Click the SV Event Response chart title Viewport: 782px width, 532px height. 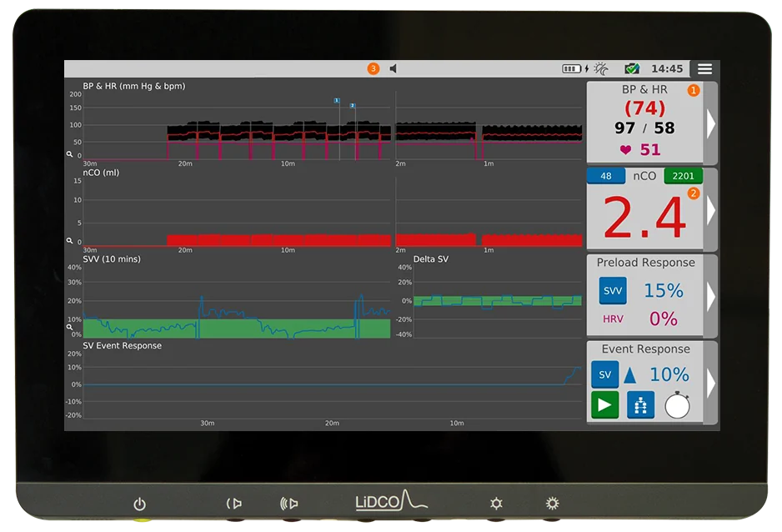point(123,345)
